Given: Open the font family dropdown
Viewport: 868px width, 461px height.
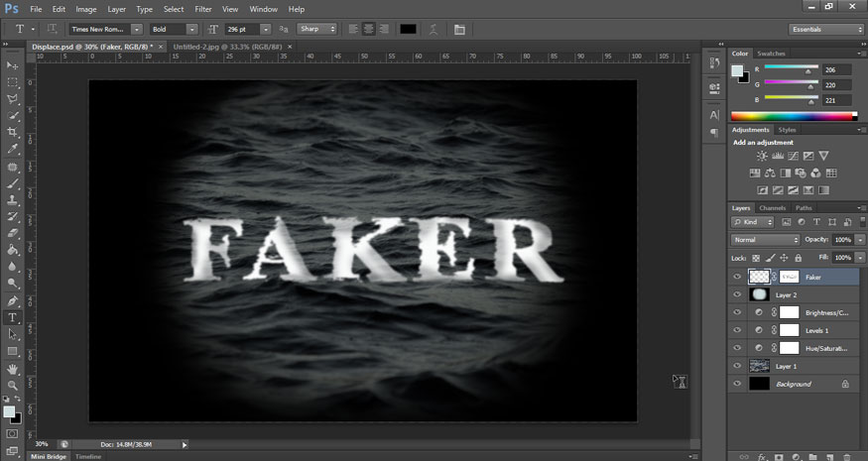Looking at the screenshot, I should click(x=137, y=30).
